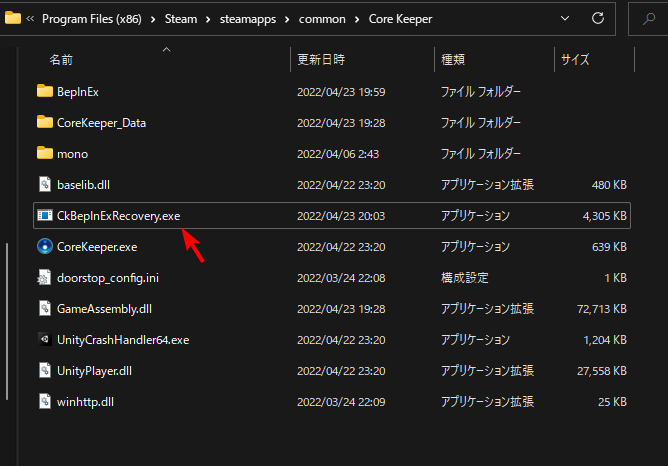Expand chevron after Program Files (x86)
The image size is (668, 466).
pyautogui.click(x=153, y=20)
